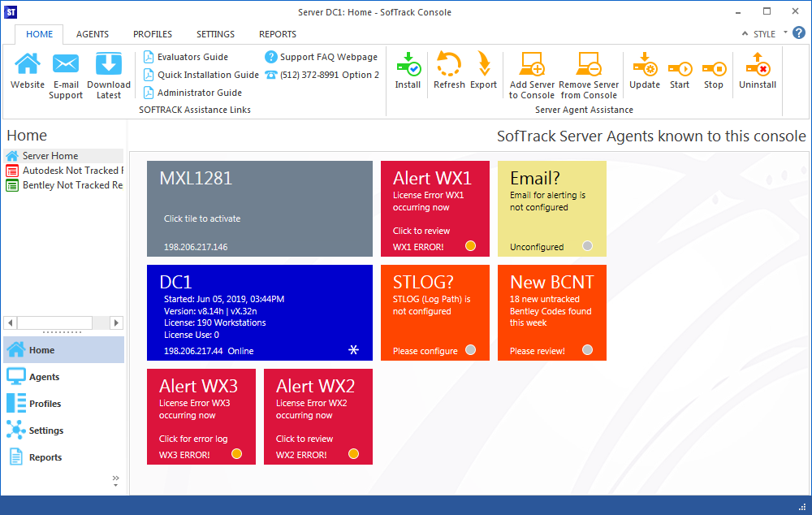Screen dimensions: 812x515
Task: Click gray status dot on New BCNT tile
Action: pyautogui.click(x=587, y=350)
